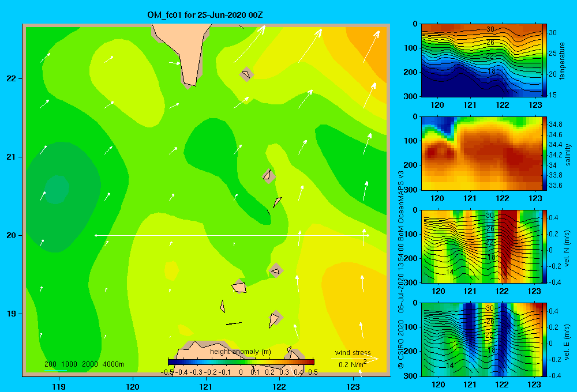This screenshot has width=577, height=392.
Task: Click latitude label '20' on the main map axis
Action: [x=12, y=235]
